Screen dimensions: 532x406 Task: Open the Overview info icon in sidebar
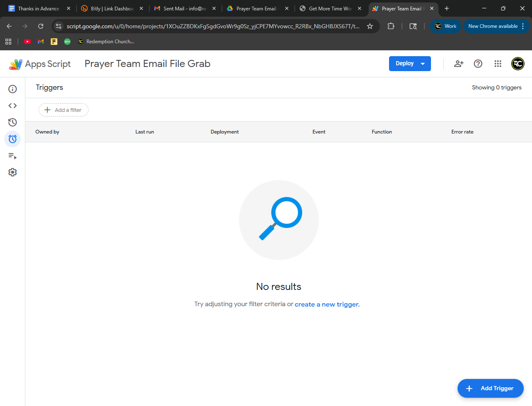12,89
